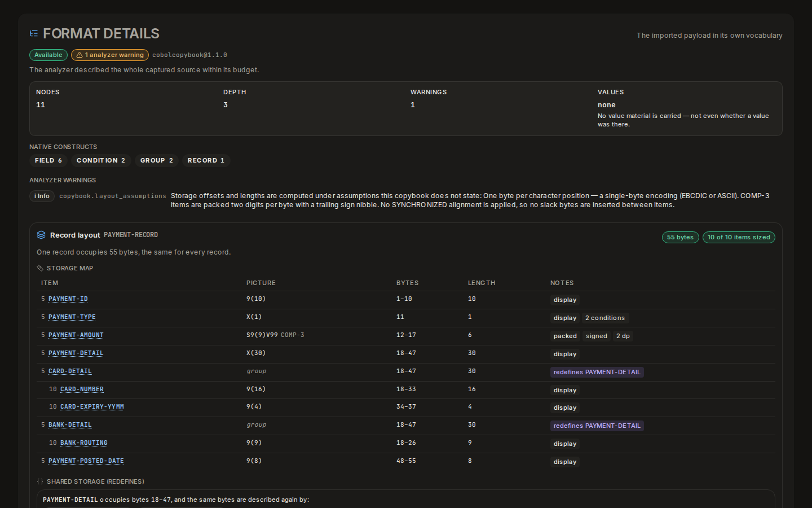Click the PAYMENT-POSTED-DATE link
The height and width of the screenshot is (508, 812).
(x=86, y=461)
